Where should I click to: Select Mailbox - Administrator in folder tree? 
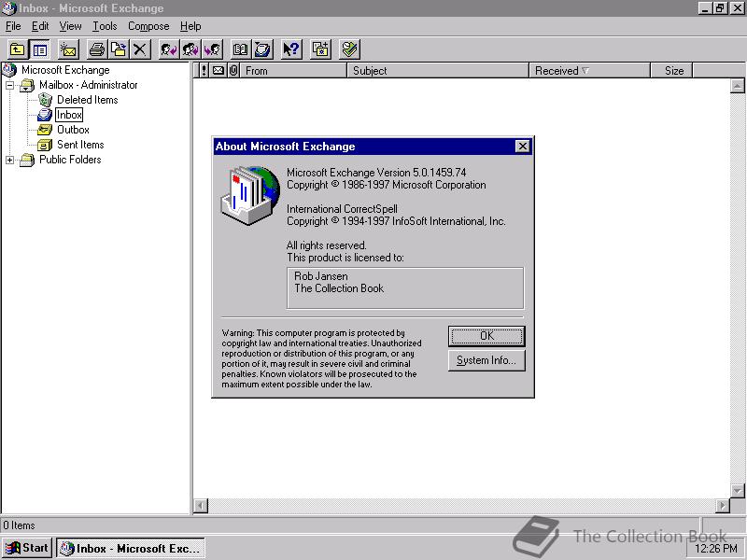coord(88,85)
